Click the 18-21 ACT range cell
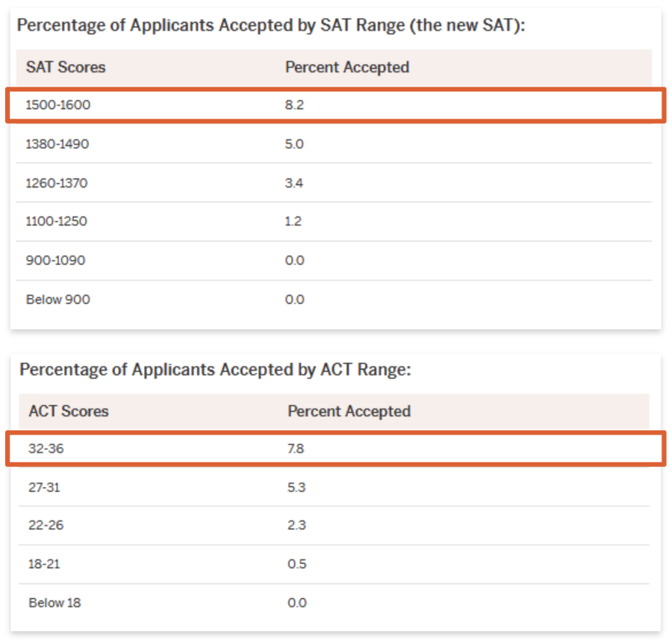 pyautogui.click(x=44, y=564)
